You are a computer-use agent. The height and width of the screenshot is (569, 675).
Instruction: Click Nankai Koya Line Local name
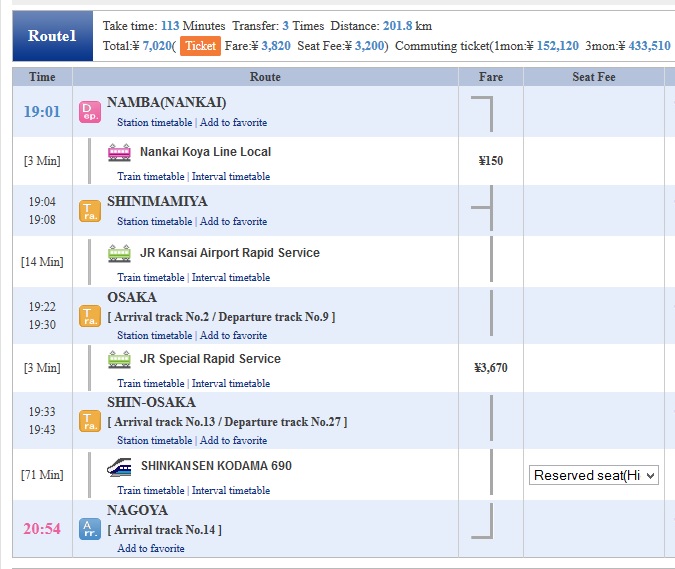coord(205,152)
